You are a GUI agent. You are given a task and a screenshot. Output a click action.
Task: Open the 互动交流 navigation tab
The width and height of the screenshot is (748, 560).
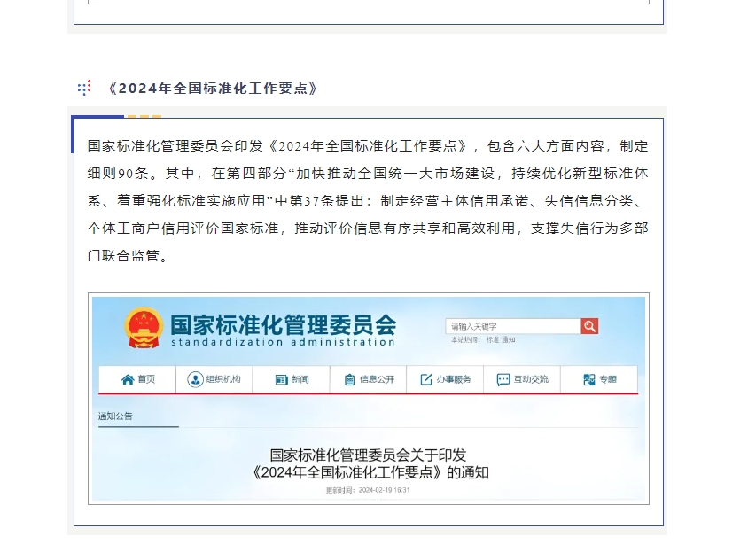522,380
